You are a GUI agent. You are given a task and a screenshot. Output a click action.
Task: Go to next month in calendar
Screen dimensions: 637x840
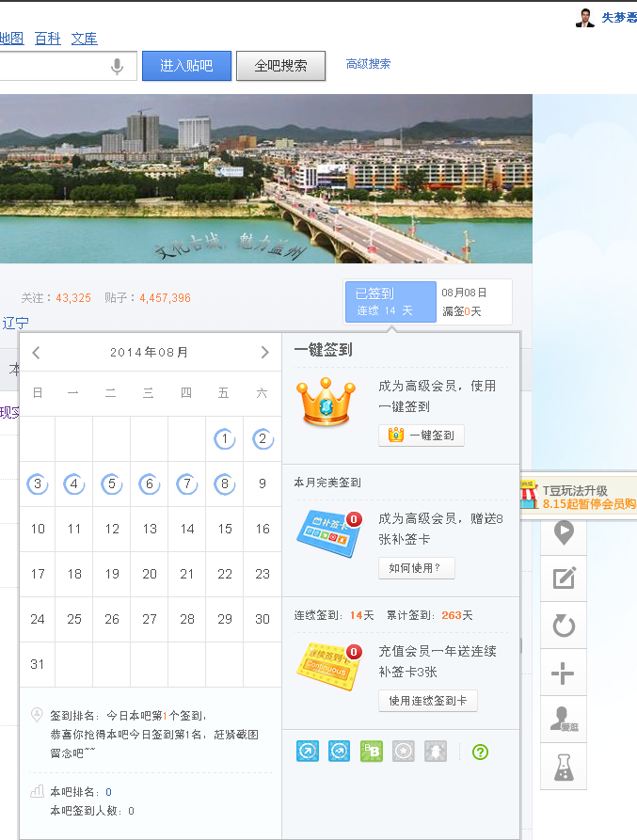point(264,353)
